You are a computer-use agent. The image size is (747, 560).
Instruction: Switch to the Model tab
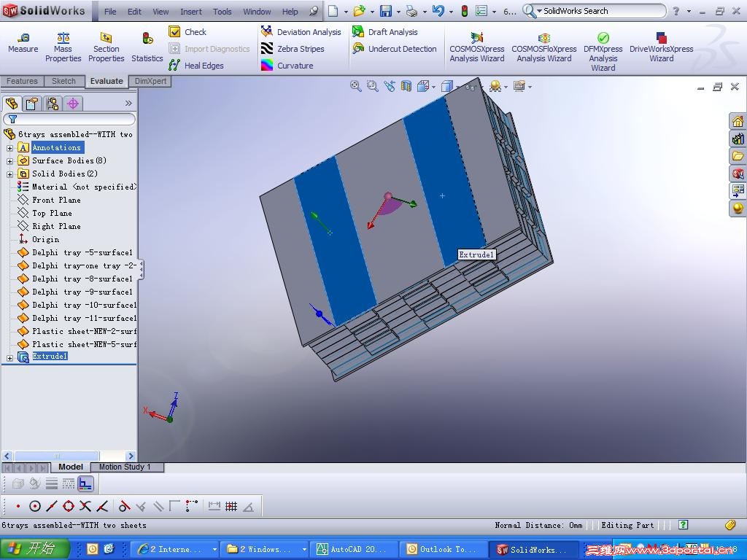point(71,467)
